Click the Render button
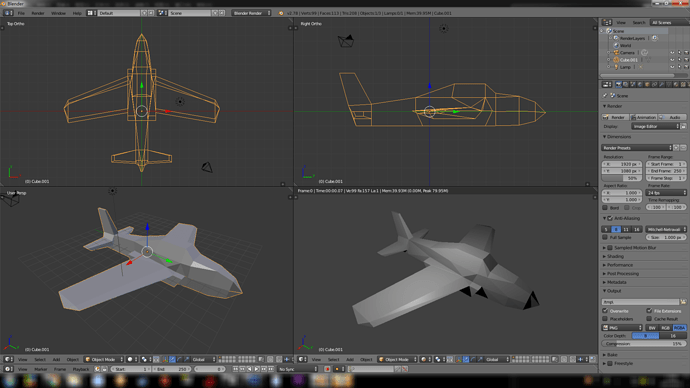 [615, 117]
